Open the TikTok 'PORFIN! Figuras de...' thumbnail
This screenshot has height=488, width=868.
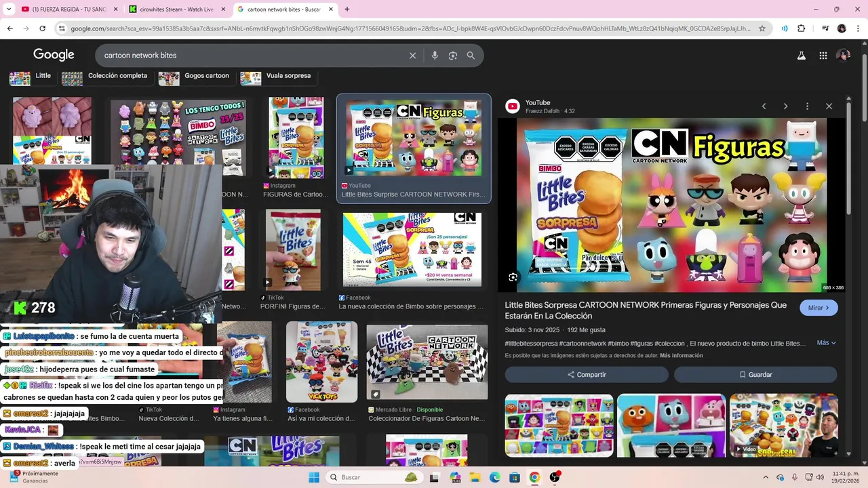[293, 251]
